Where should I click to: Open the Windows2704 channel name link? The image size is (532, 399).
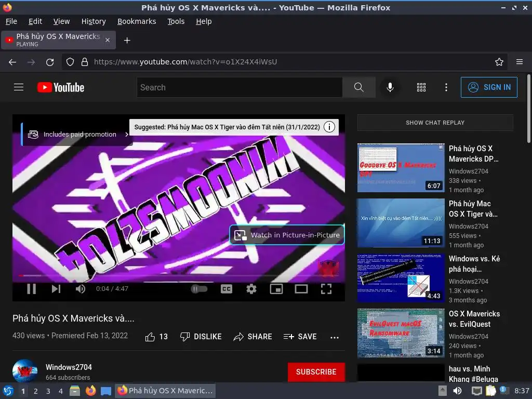[69, 367]
